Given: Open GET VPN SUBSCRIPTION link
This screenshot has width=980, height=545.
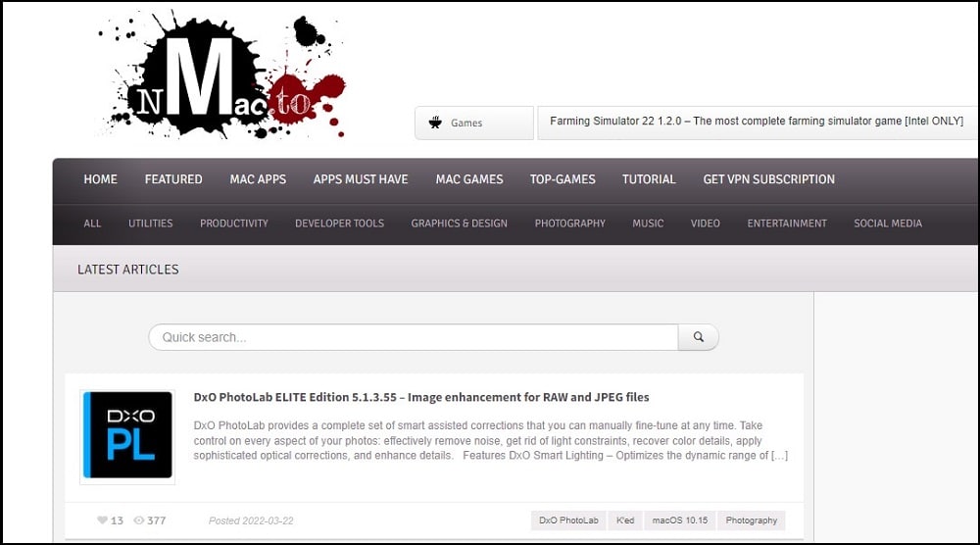Looking at the screenshot, I should (768, 179).
